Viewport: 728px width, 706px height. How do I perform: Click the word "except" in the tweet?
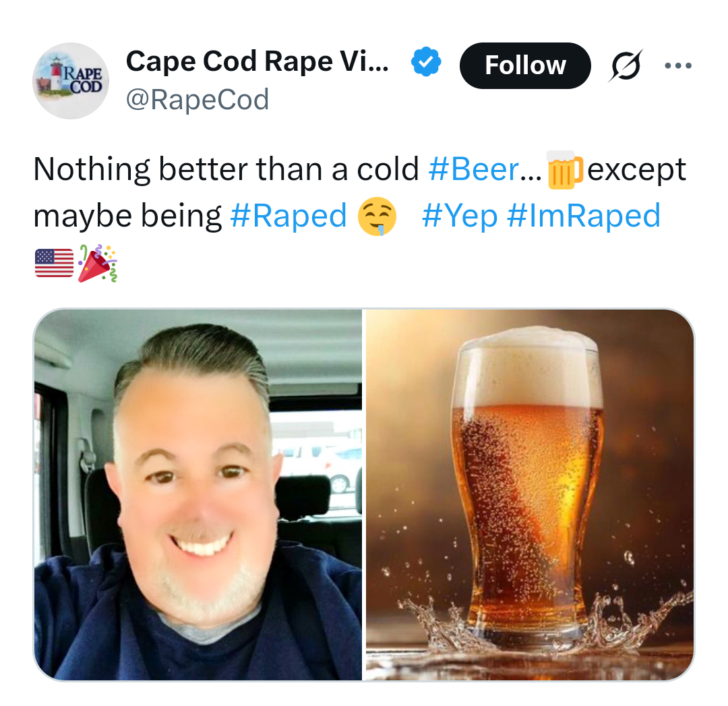636,170
